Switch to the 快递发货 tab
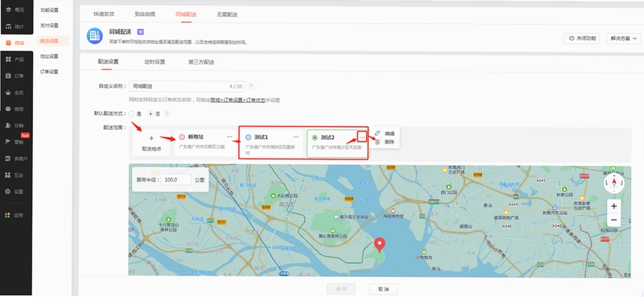This screenshot has height=297, width=644. click(104, 14)
